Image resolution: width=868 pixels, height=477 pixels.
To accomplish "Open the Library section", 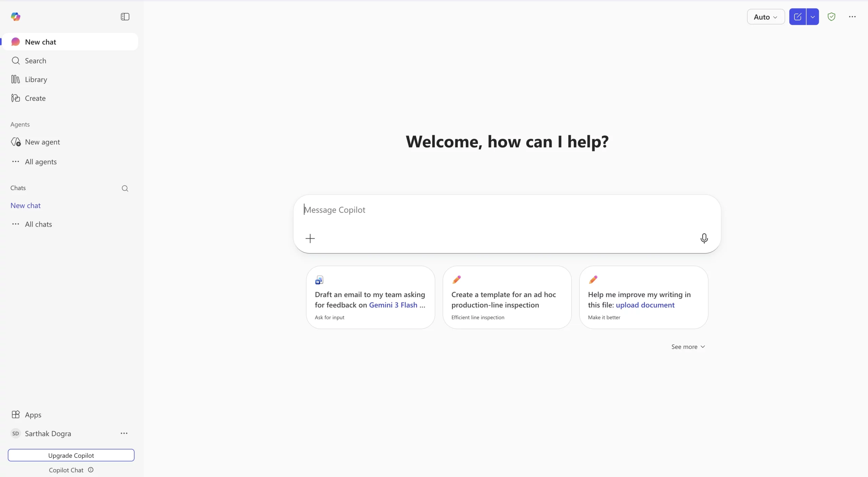I will click(x=36, y=79).
